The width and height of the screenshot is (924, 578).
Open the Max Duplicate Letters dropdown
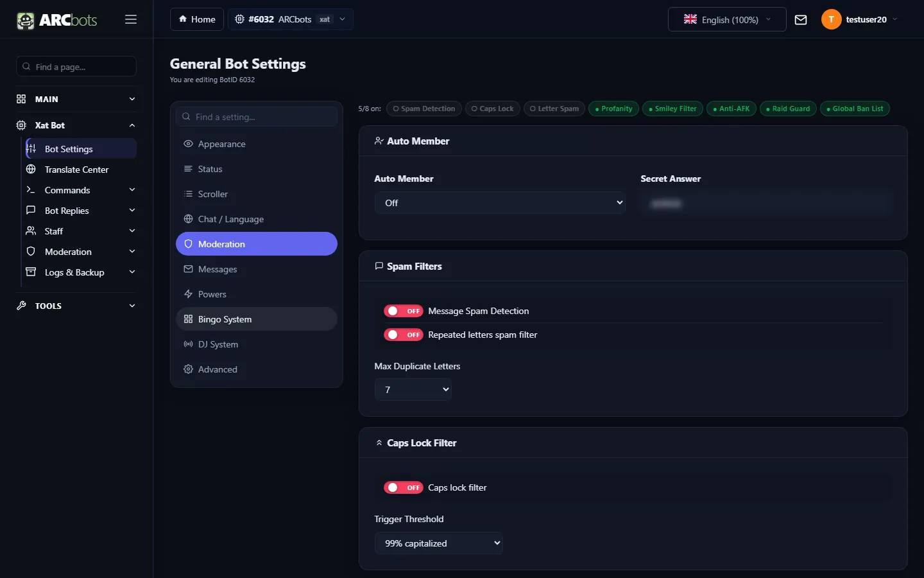pyautogui.click(x=413, y=390)
